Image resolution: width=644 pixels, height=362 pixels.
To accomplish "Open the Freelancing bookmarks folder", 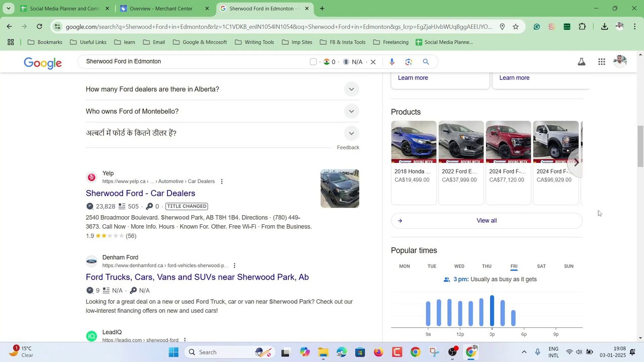I will pyautogui.click(x=390, y=42).
